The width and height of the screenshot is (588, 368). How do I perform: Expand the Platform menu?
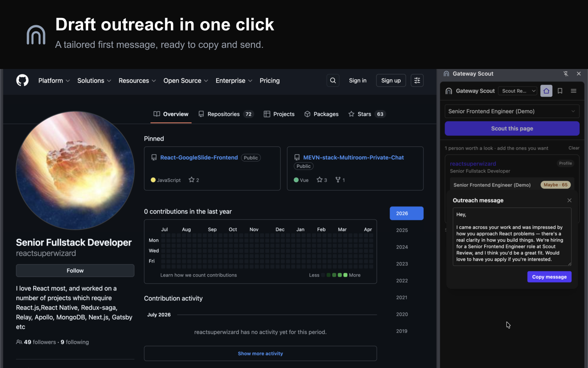54,80
